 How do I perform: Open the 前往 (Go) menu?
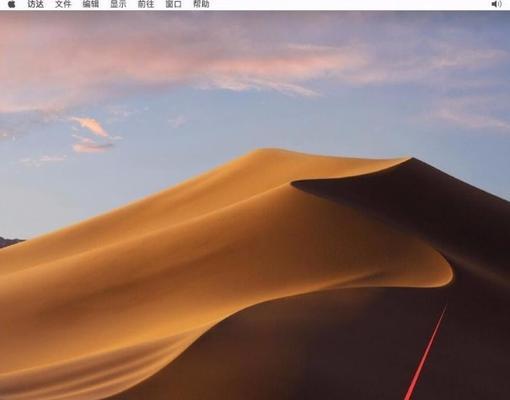[146, 4]
